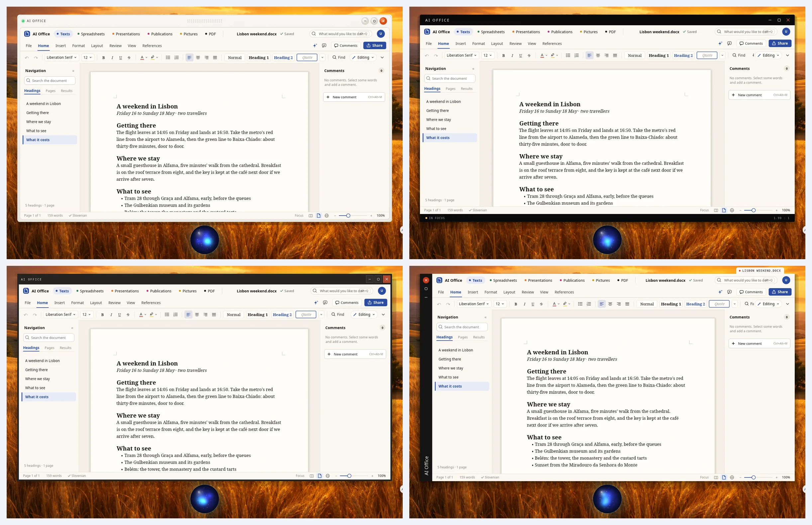
Task: Apply Heading 1 style in the bottom-right window
Action: tap(671, 304)
